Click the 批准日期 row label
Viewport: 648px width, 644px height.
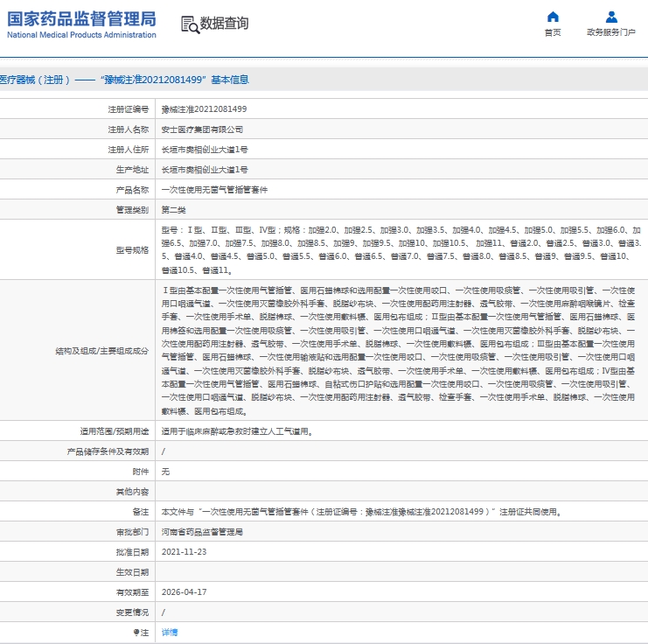tap(132, 552)
